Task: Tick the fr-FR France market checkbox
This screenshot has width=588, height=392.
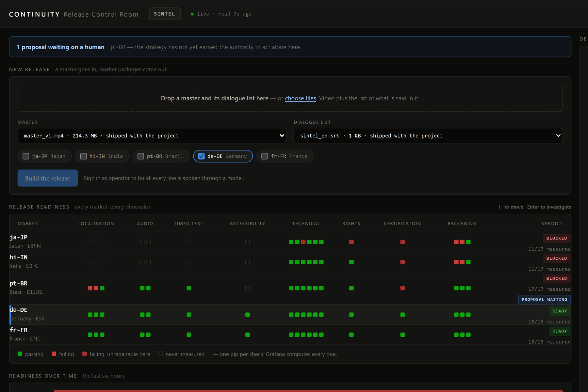Action: coord(265,156)
